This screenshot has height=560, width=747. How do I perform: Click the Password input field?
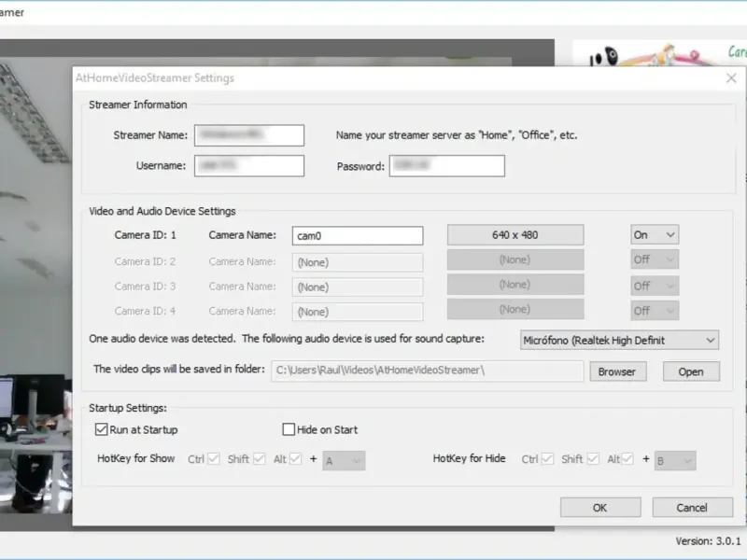tap(447, 166)
